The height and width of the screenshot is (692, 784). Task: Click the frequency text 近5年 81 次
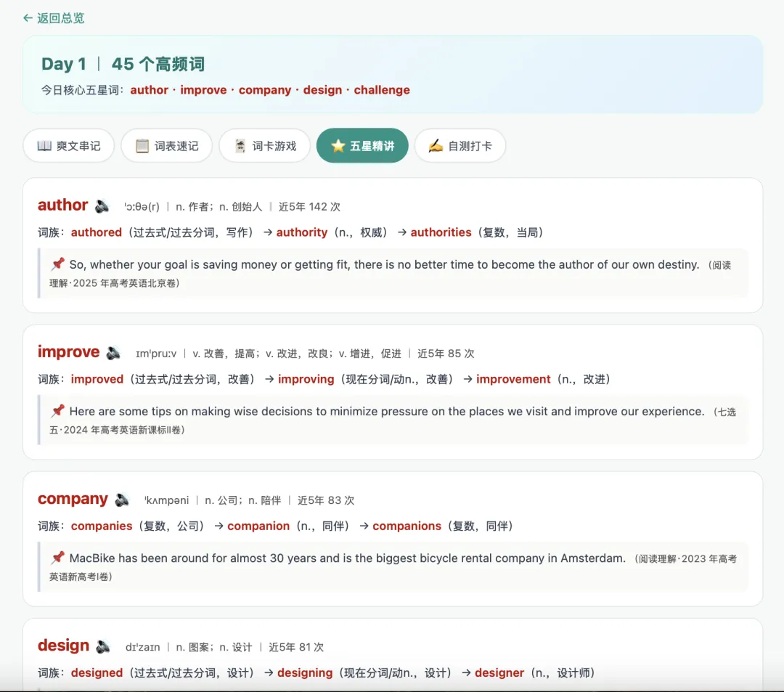[x=296, y=647]
